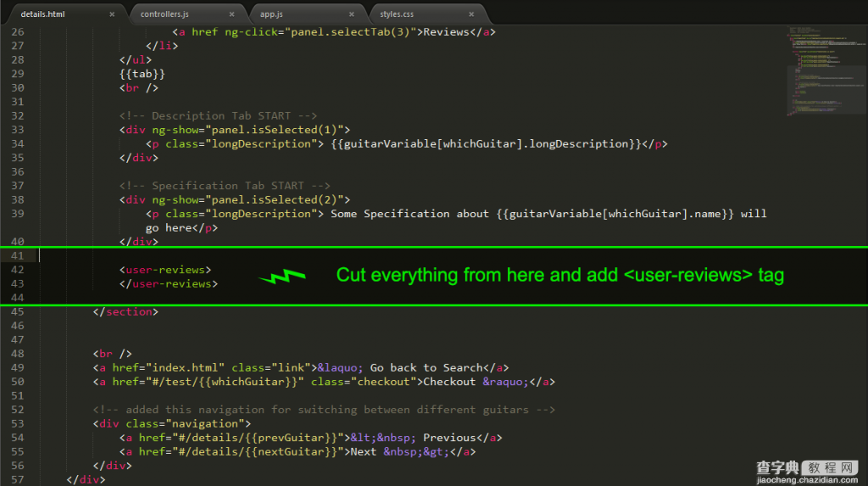The image size is (868, 486).
Task: Click the navigation comment on line 52
Action: 324,410
